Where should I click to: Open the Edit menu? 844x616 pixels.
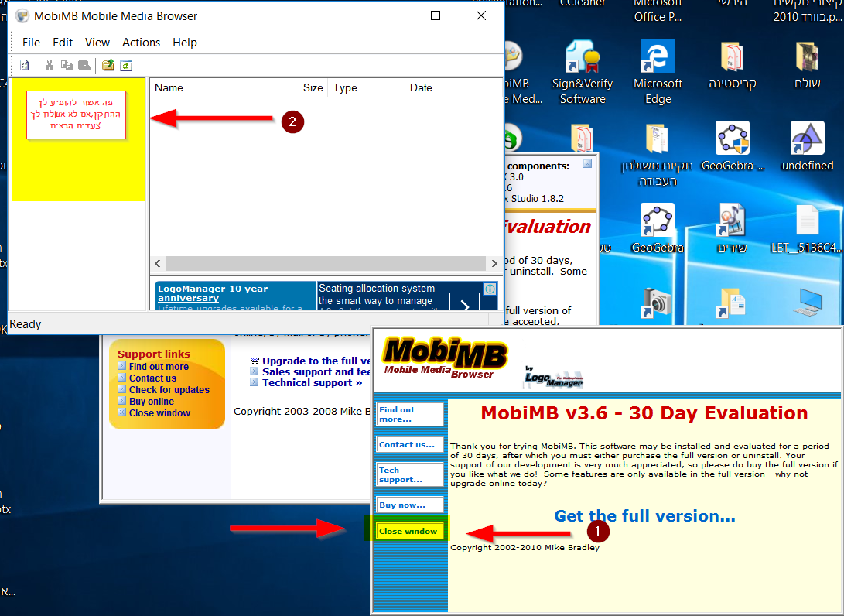pos(63,43)
